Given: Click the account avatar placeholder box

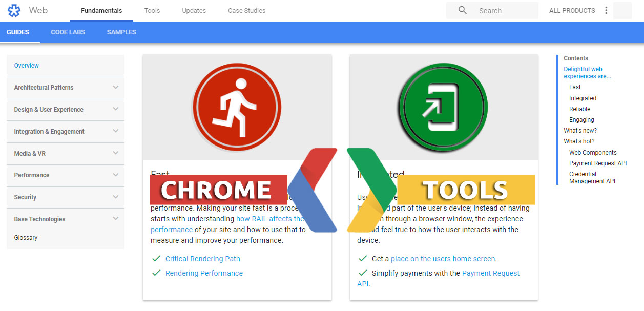Looking at the screenshot, I should (622, 11).
